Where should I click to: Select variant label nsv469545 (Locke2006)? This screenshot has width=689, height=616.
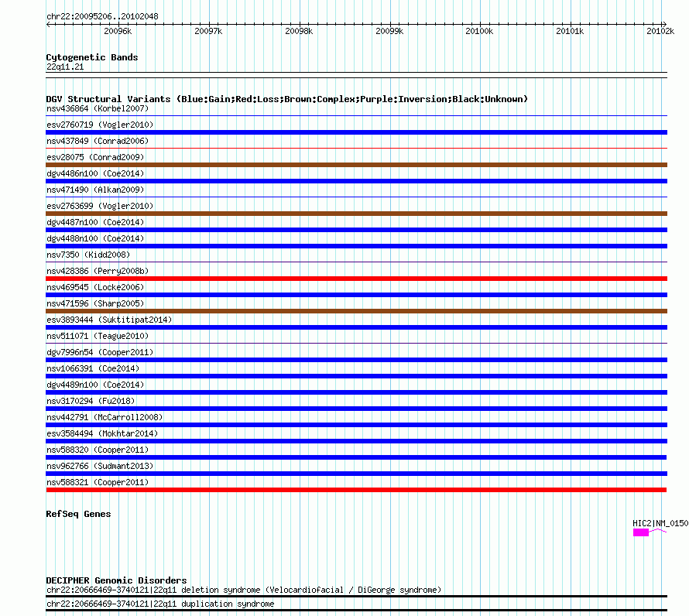pyautogui.click(x=95, y=287)
